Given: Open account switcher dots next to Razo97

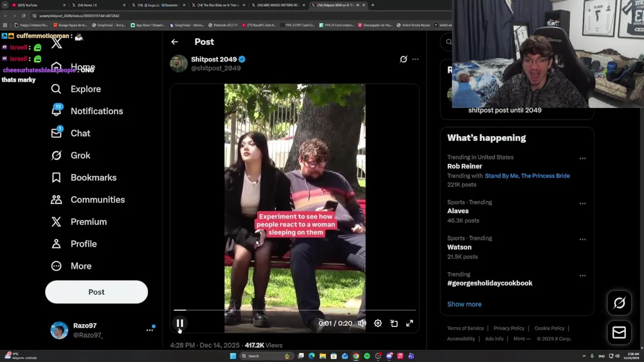Looking at the screenshot, I should point(149,330).
